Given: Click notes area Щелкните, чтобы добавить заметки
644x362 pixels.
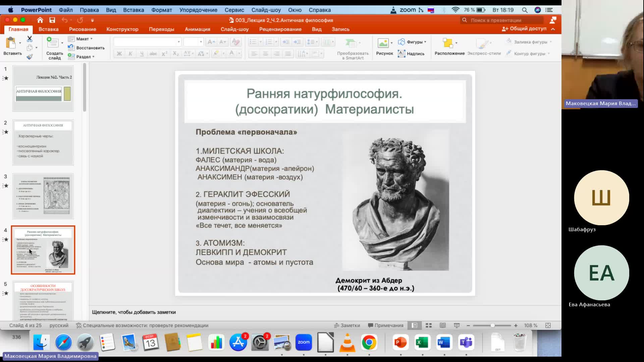Looking at the screenshot, I should pos(134,312).
